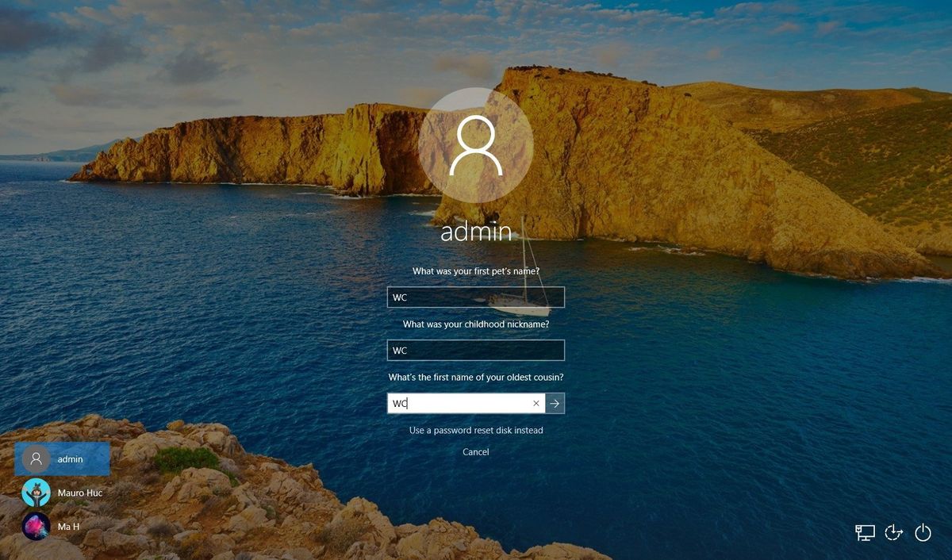Click the first pet's name question label
Screen dimensions: 952x560
tap(476, 270)
